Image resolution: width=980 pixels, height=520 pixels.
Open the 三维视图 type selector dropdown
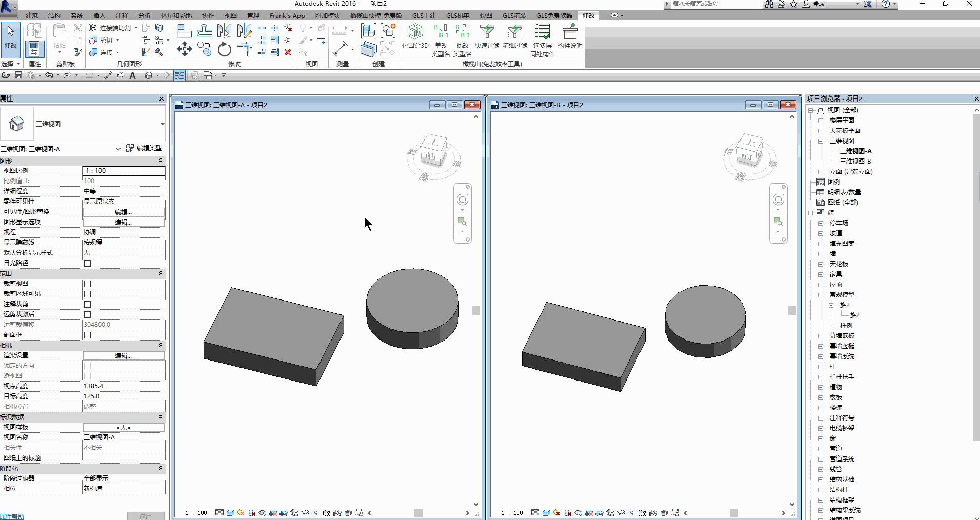(x=162, y=124)
